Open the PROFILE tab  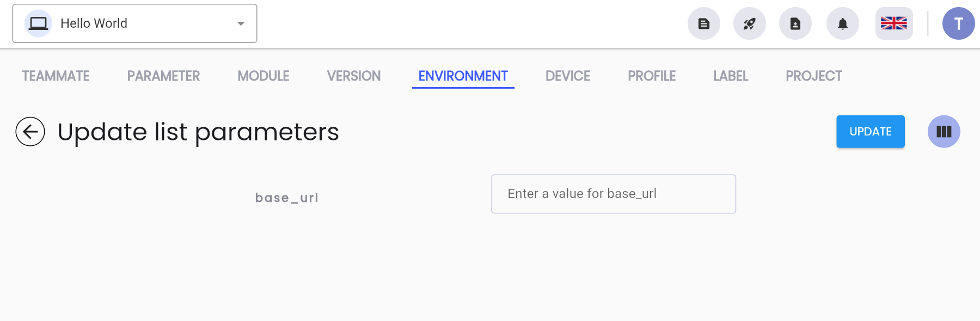pyautogui.click(x=652, y=76)
